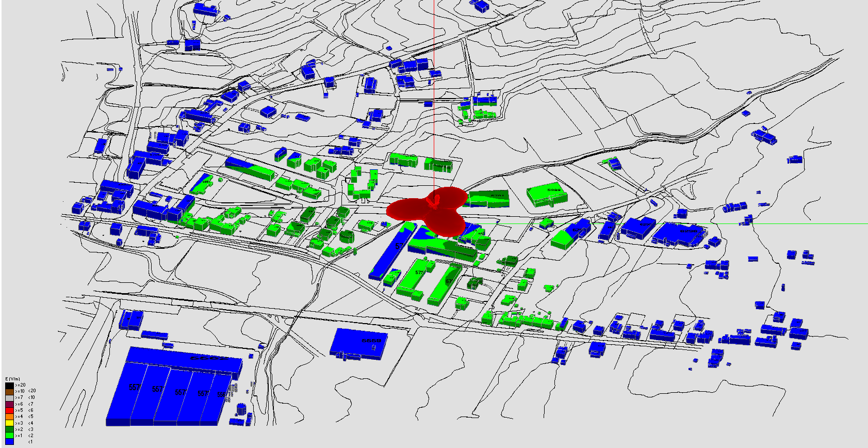Select the large blue building labeled 6298
This screenshot has height=448, width=868.
coord(677,234)
